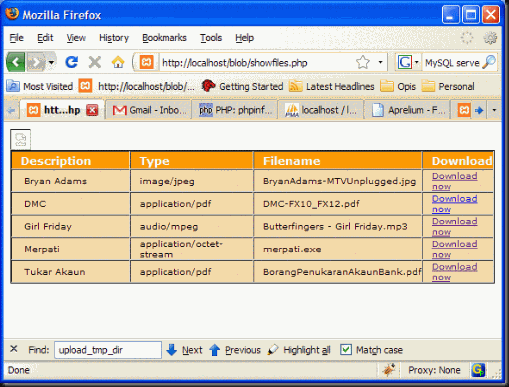Click the 'audio/mpeg' type cell
This screenshot has height=387, width=509.
pos(192,226)
